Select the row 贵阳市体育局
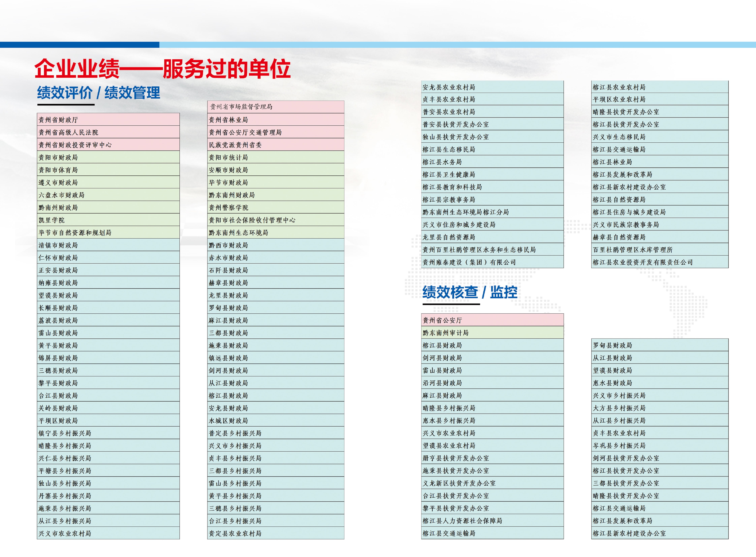Screen dimensions: 756x557 (x=108, y=170)
